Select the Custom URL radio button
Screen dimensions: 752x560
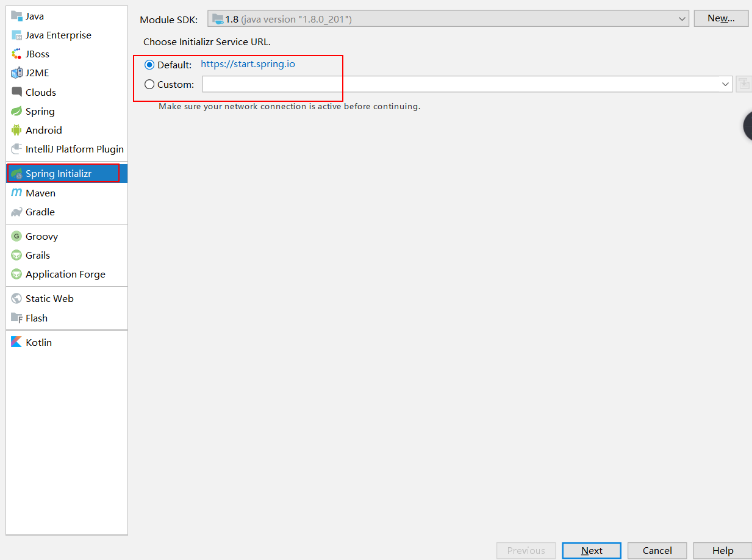(149, 84)
